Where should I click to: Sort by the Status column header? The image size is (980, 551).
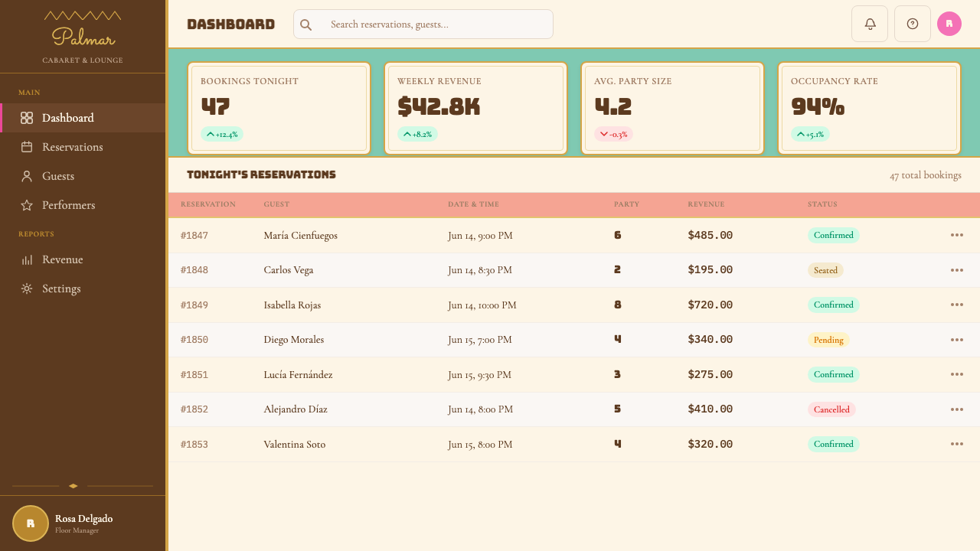[x=822, y=204]
